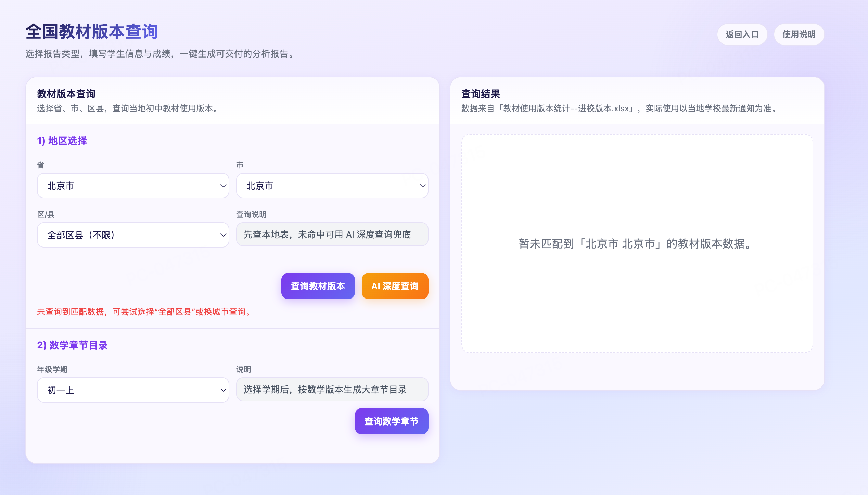
Task: Open the 省 dropdown
Action: (133, 186)
